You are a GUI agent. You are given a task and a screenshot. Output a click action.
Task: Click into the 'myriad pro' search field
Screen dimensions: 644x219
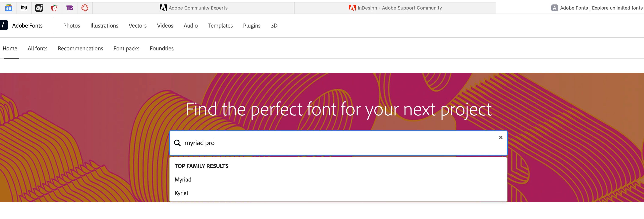pos(338,143)
